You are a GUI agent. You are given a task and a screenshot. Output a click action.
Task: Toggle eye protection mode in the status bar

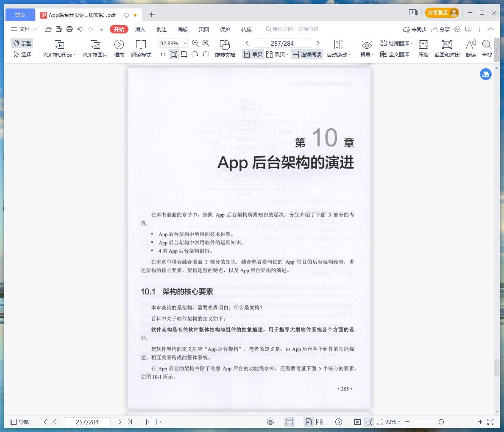tap(270, 422)
